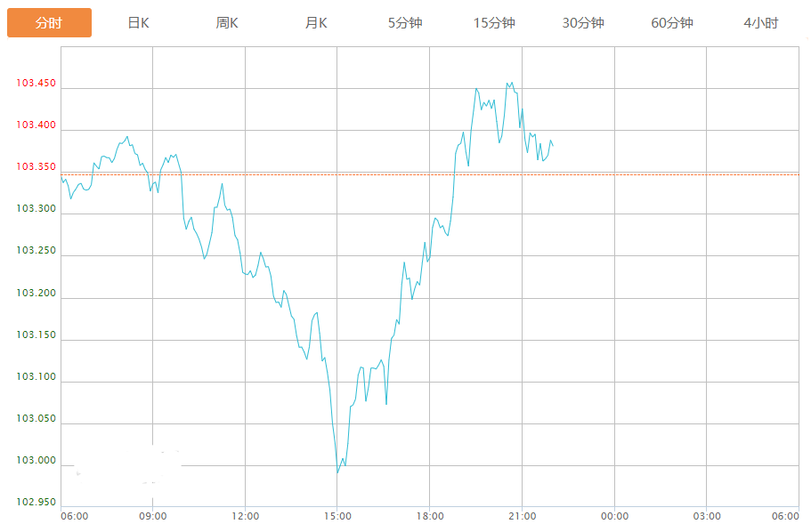Open the 60分钟 chart tab
811x532 pixels.
(672, 23)
